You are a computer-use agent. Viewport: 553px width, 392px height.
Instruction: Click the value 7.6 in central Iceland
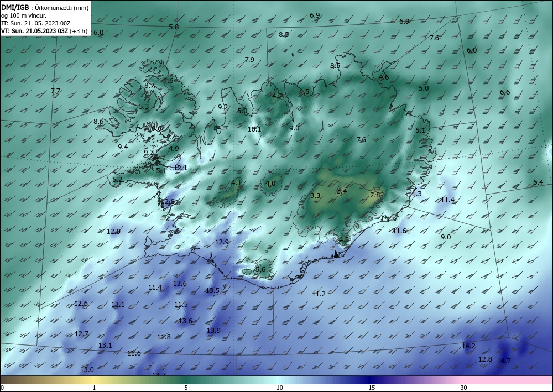click(361, 139)
